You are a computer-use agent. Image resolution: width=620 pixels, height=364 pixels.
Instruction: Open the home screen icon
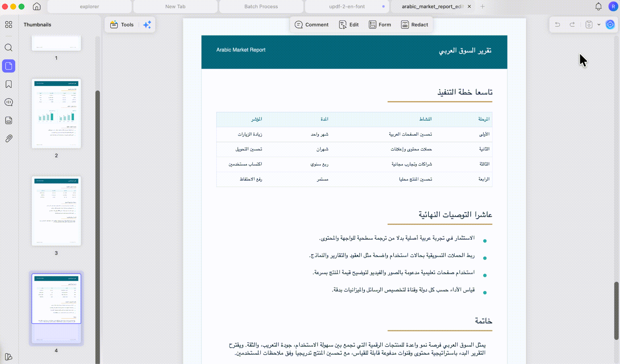(x=37, y=7)
